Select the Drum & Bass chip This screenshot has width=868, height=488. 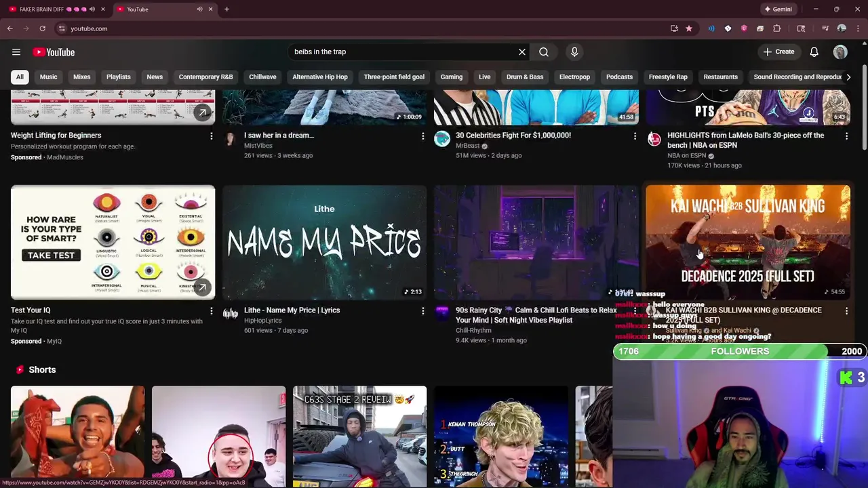point(525,77)
